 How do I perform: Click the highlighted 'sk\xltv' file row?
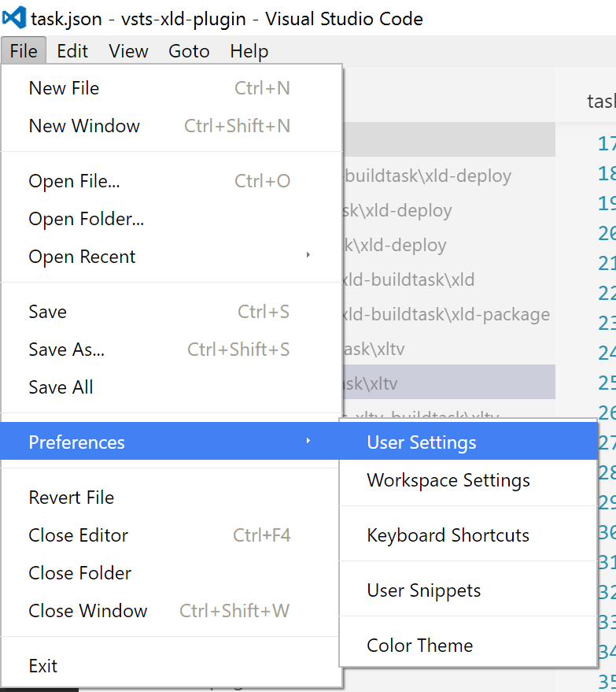448,383
